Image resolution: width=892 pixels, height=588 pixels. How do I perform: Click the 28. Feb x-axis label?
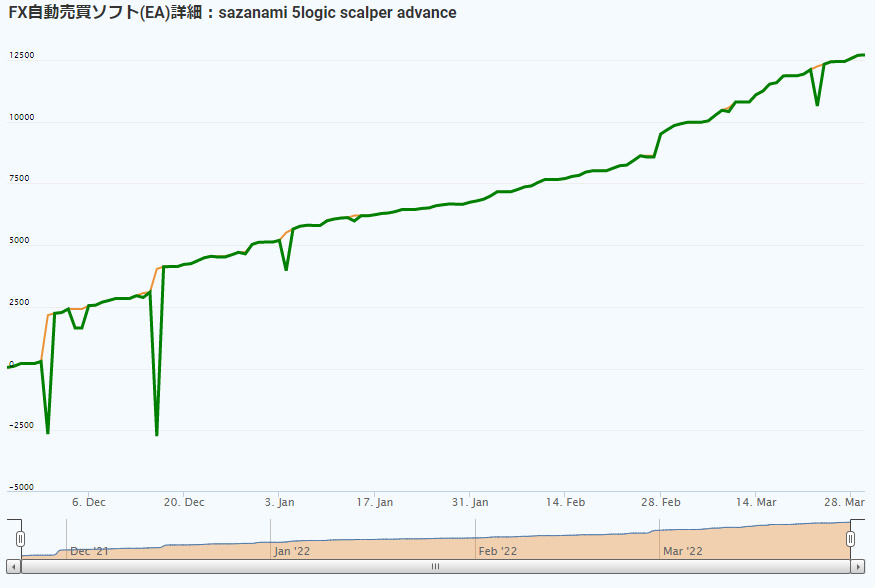coord(660,502)
